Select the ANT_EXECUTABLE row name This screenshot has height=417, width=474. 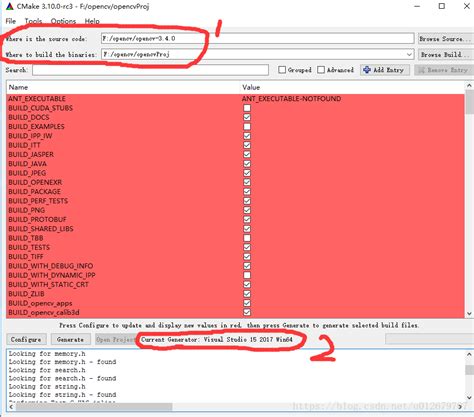pyautogui.click(x=37, y=99)
